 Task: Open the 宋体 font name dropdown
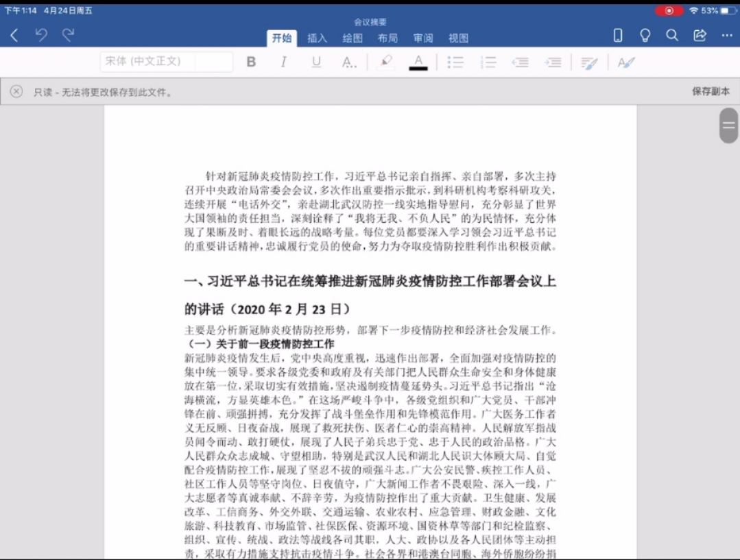point(147,62)
